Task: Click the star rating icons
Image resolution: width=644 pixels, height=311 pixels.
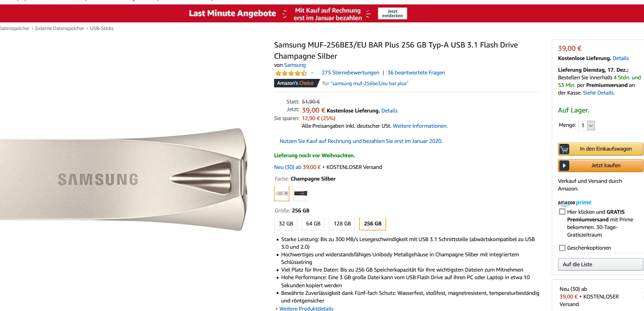Action: [x=291, y=73]
